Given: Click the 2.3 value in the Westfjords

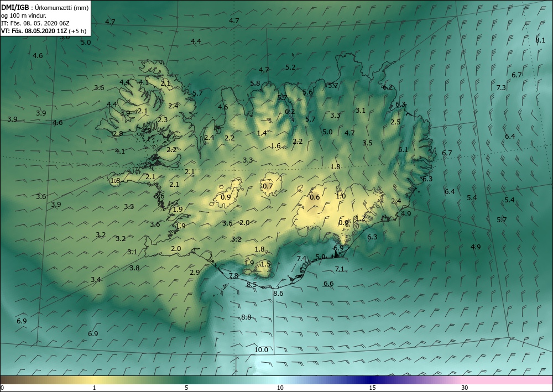Looking at the screenshot, I should click(x=163, y=119).
